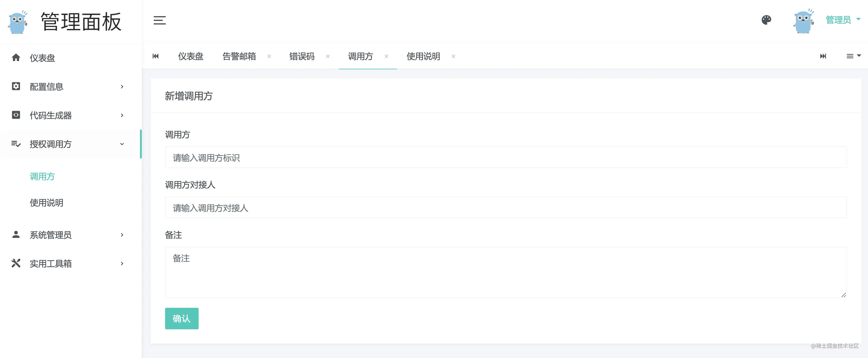Switch to the 告警邮箱 tab
The width and height of the screenshot is (868, 358).
[x=239, y=56]
